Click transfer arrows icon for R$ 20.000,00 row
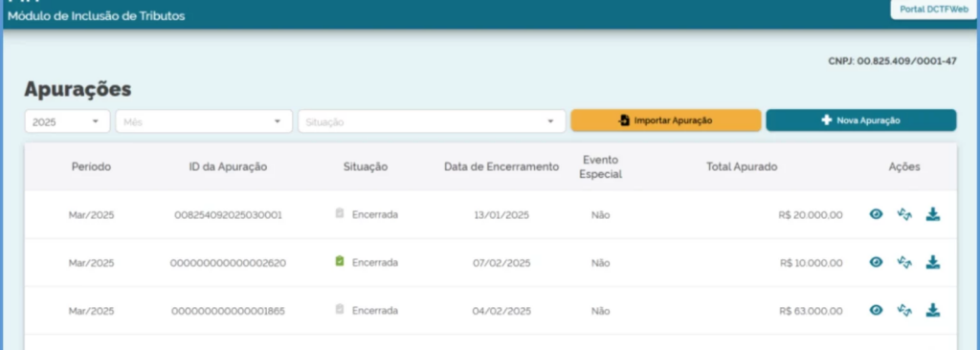980x350 pixels. coord(904,214)
